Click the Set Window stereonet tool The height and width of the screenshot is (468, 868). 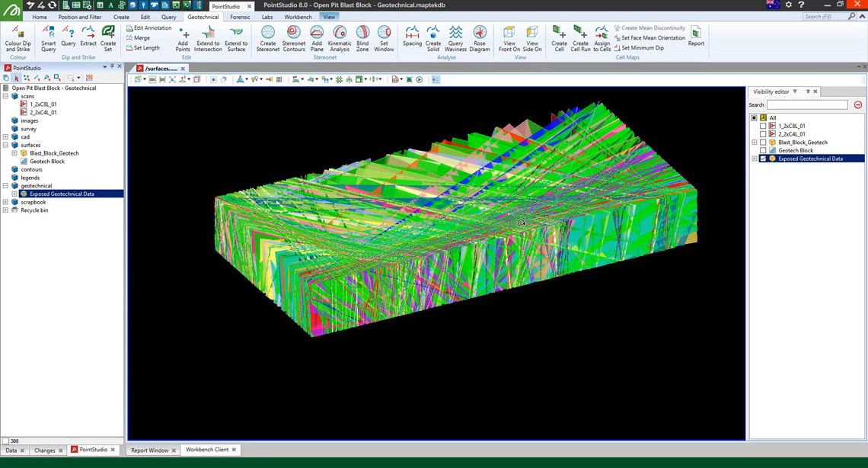pyautogui.click(x=384, y=38)
